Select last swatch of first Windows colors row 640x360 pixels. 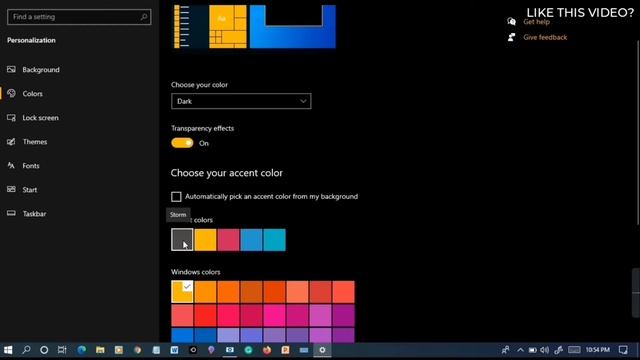pos(344,292)
